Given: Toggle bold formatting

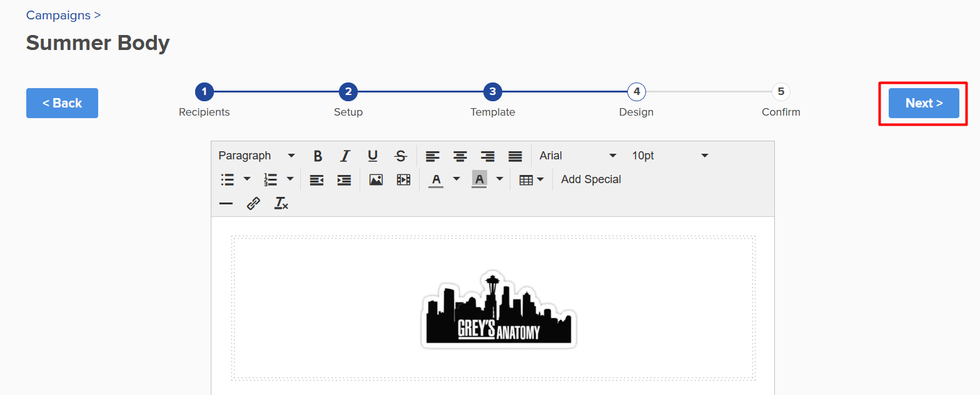Looking at the screenshot, I should click(318, 156).
